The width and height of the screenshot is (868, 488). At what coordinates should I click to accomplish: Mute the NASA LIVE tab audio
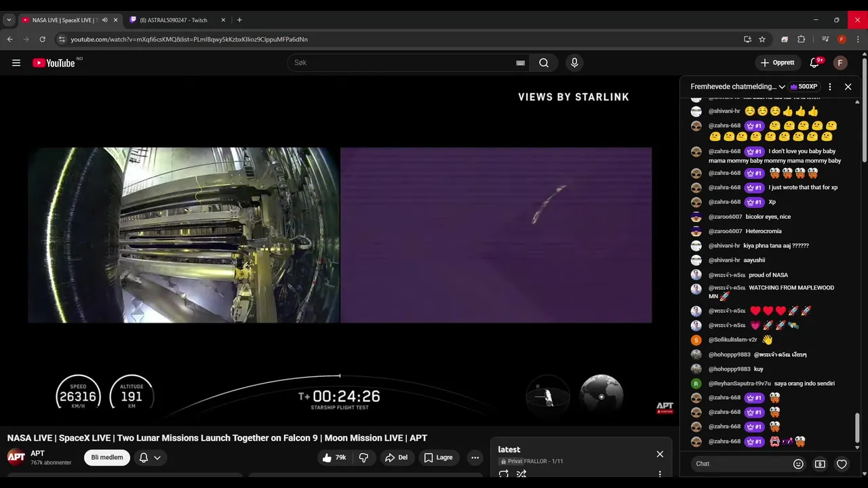coord(104,20)
